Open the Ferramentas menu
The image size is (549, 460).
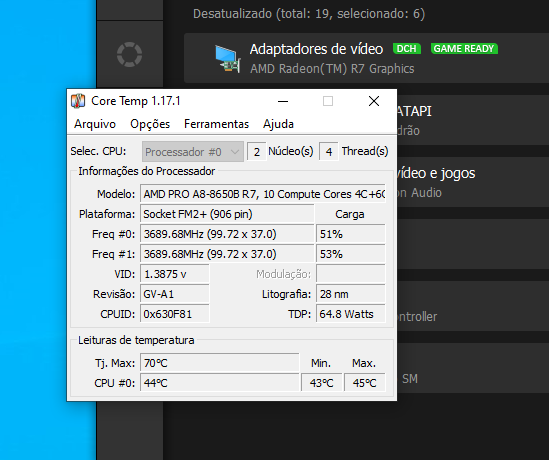click(x=216, y=124)
